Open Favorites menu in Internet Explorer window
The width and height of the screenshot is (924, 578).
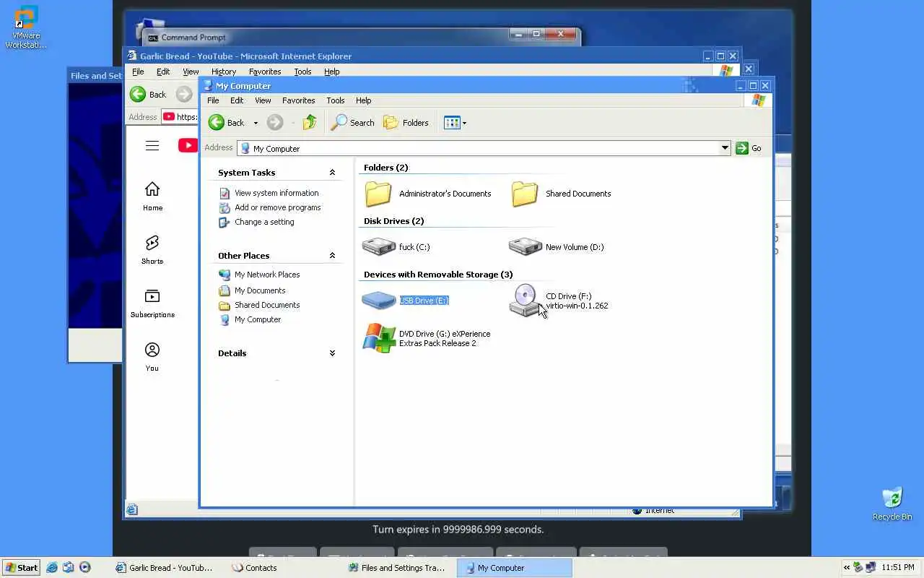pyautogui.click(x=265, y=72)
